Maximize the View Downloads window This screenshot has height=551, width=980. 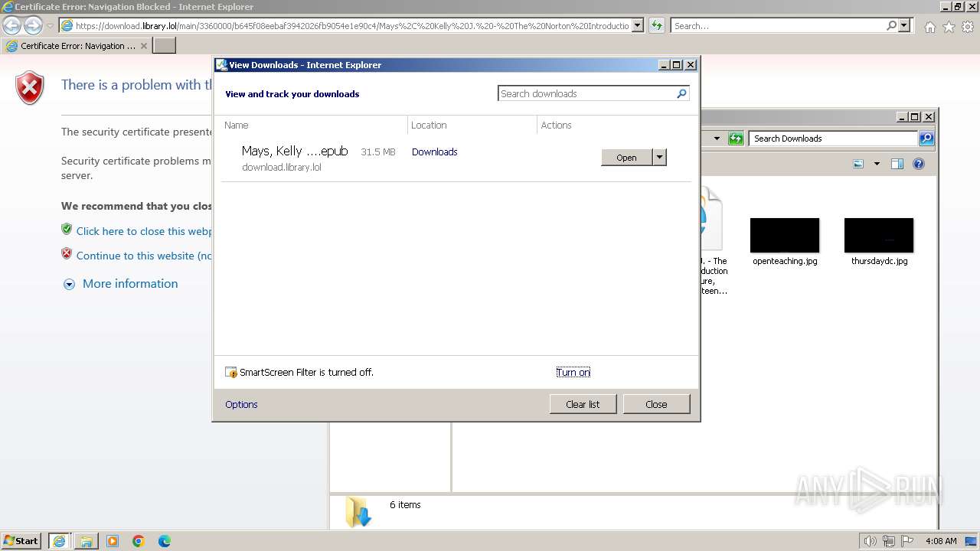(x=677, y=65)
